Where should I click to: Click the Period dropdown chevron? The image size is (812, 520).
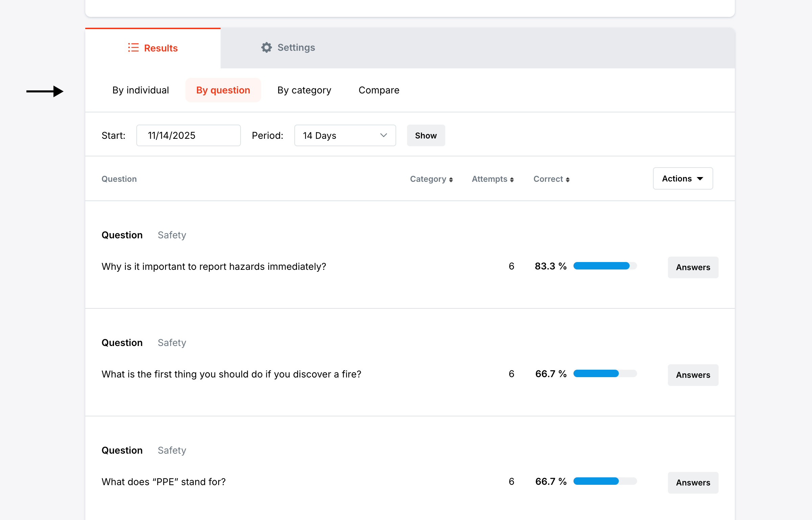coord(383,135)
